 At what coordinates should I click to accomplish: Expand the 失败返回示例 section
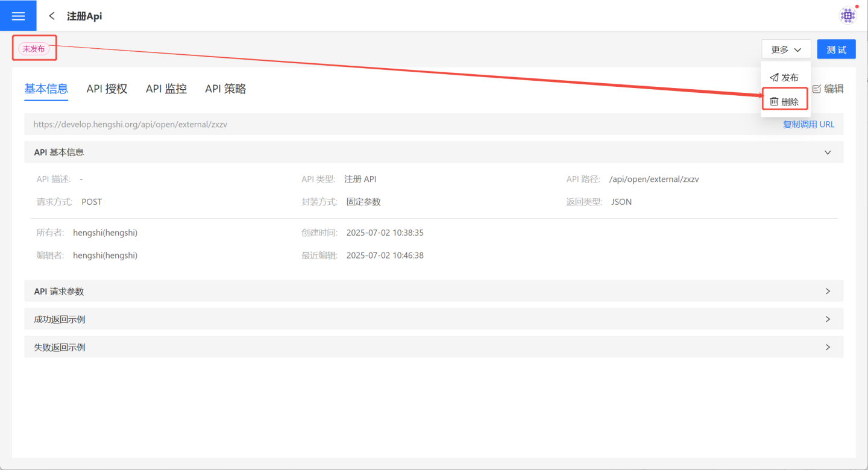coord(828,347)
